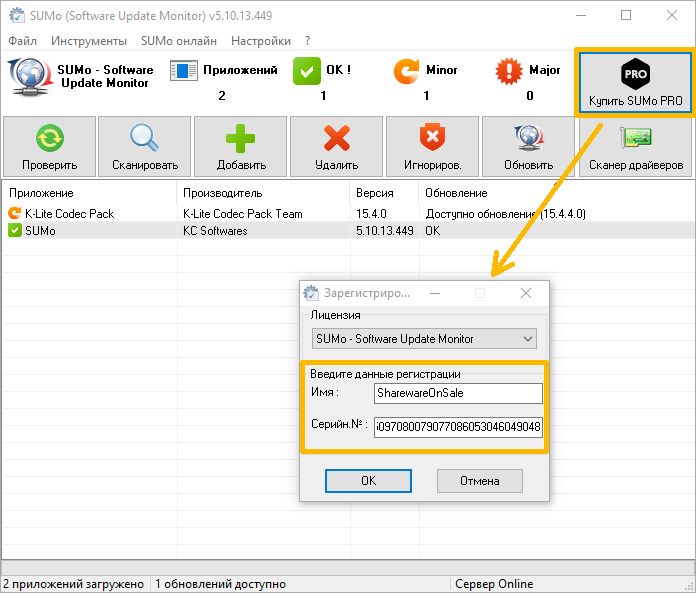The height and width of the screenshot is (593, 696).
Task: Click the K-Lite Codec Pack Team cell
Action: pyautogui.click(x=242, y=214)
